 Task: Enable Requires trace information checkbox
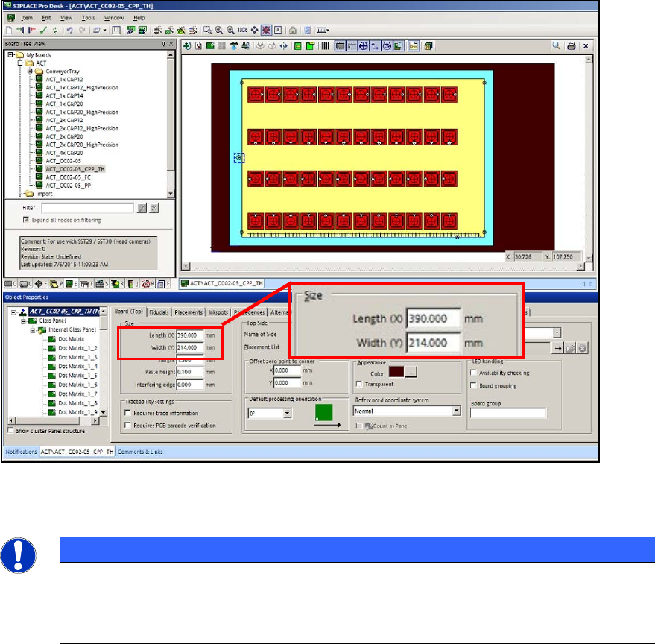click(128, 413)
